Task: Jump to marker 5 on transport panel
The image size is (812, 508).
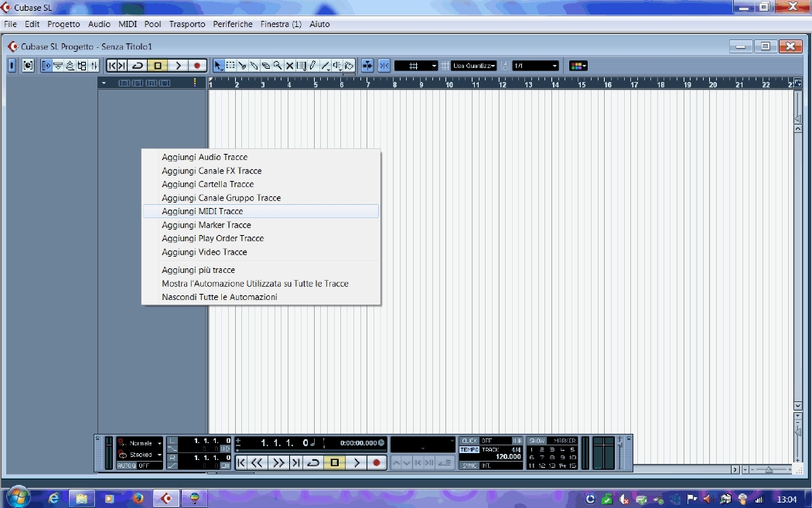Action: [x=572, y=449]
